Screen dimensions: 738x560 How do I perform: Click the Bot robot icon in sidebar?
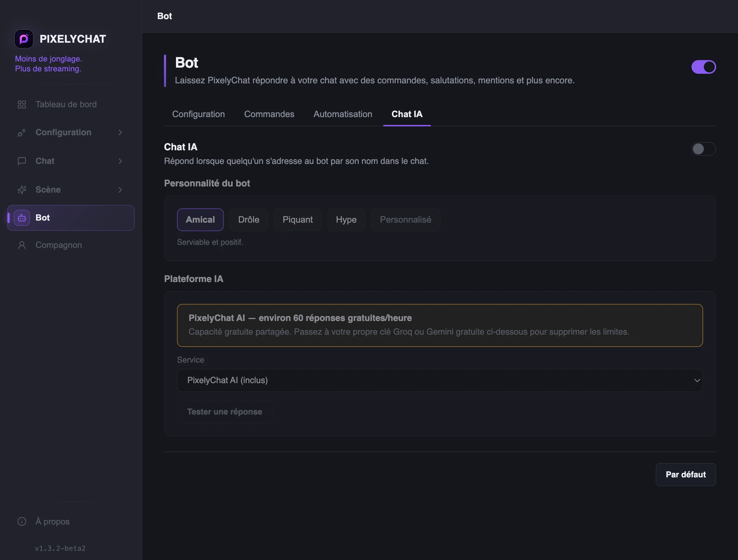(22, 218)
